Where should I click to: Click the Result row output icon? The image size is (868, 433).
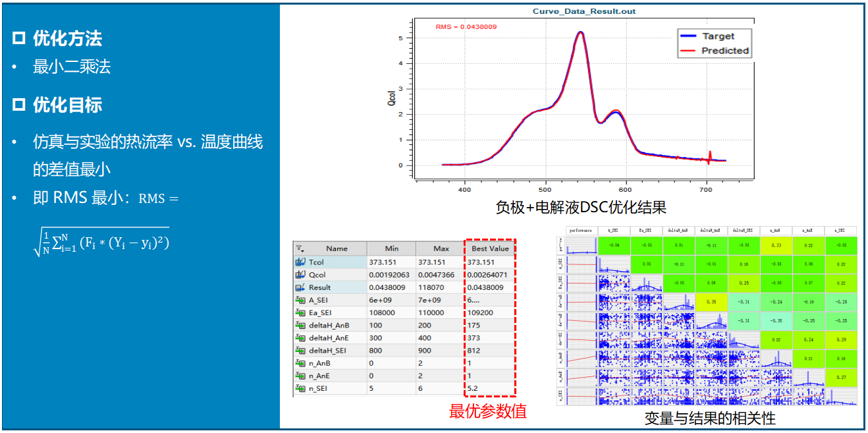pyautogui.click(x=300, y=287)
